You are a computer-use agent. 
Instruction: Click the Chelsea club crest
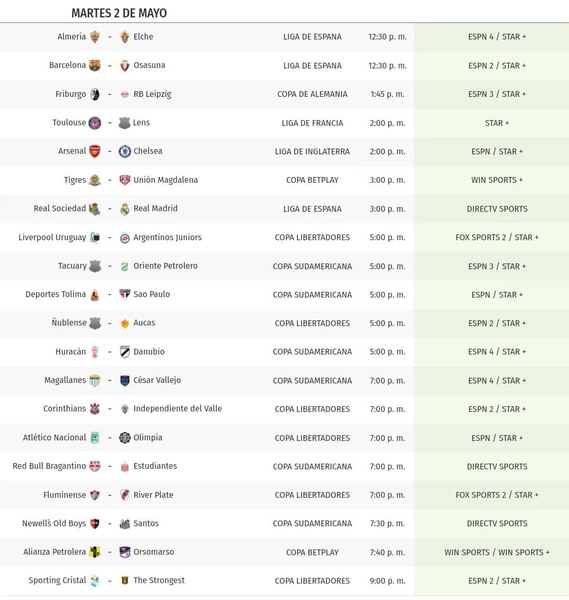(x=125, y=151)
